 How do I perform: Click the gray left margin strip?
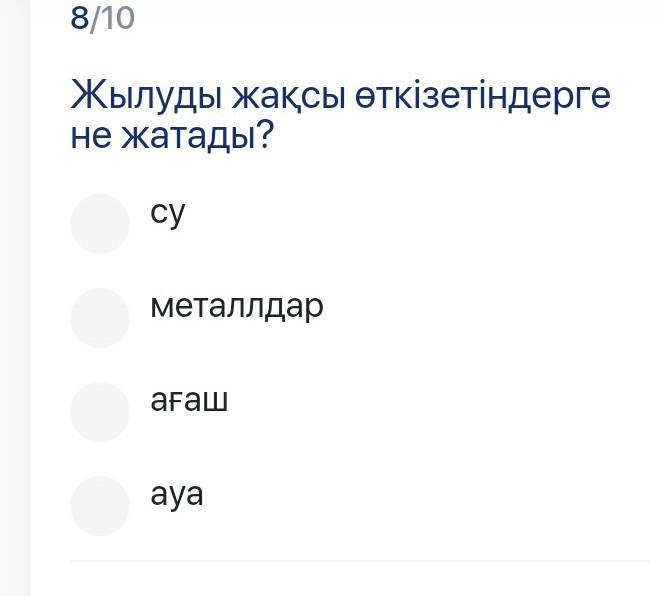click(x=14, y=300)
